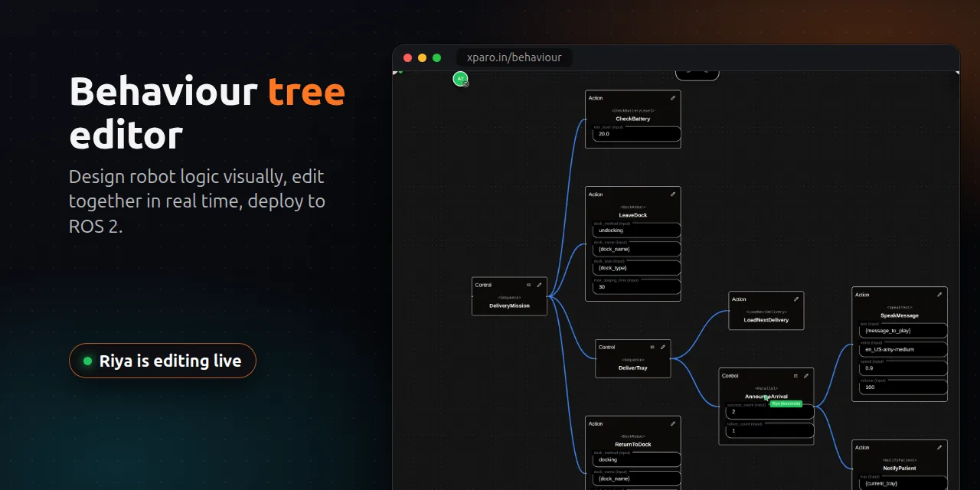Click the green A7 collaborator avatar

coord(460,78)
